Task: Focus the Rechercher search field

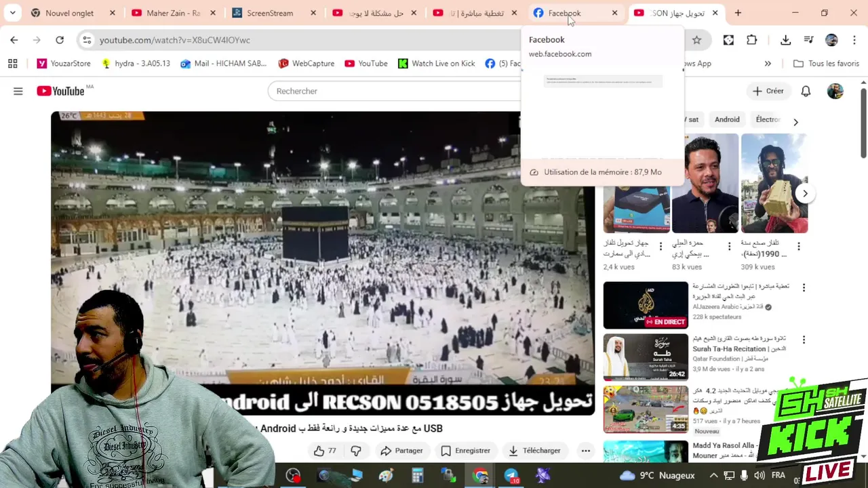Action: [393, 91]
